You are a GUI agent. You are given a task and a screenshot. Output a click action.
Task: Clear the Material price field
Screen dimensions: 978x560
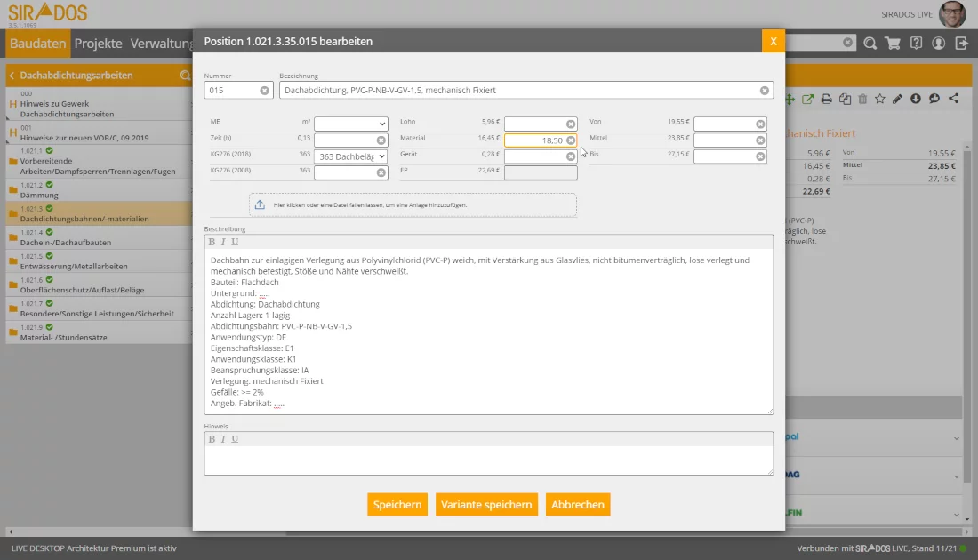point(571,140)
